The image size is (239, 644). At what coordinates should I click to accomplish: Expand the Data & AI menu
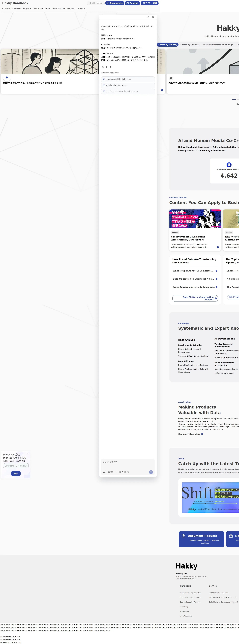pos(38,8)
